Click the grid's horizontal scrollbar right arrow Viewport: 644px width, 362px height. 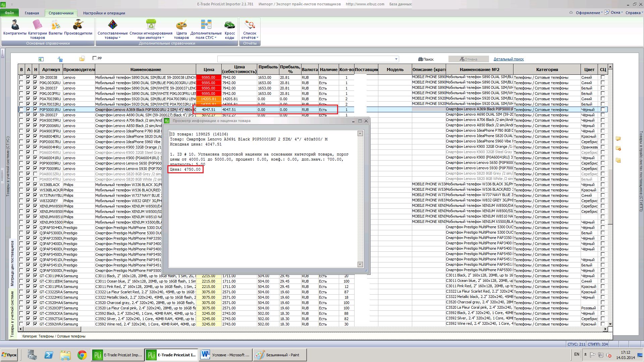[x=605, y=329]
